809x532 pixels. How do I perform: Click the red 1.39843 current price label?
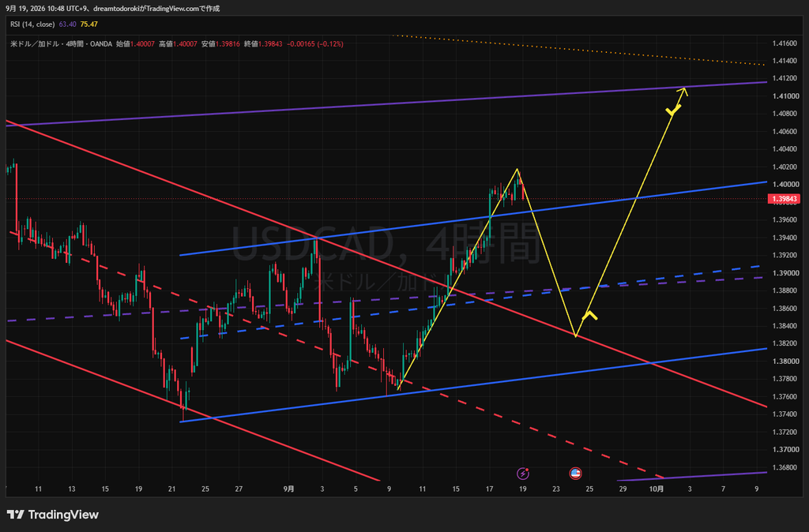784,199
